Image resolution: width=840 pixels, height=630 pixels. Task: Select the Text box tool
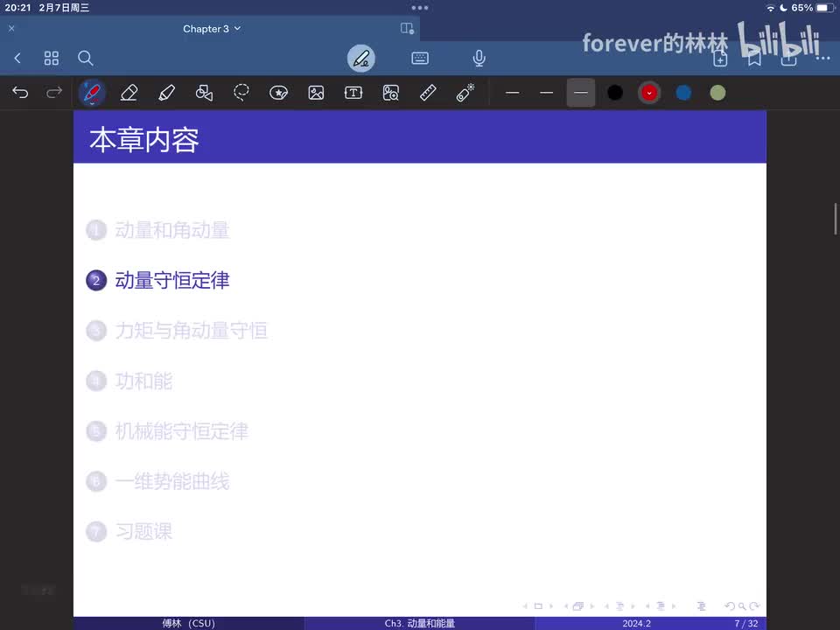click(x=353, y=93)
